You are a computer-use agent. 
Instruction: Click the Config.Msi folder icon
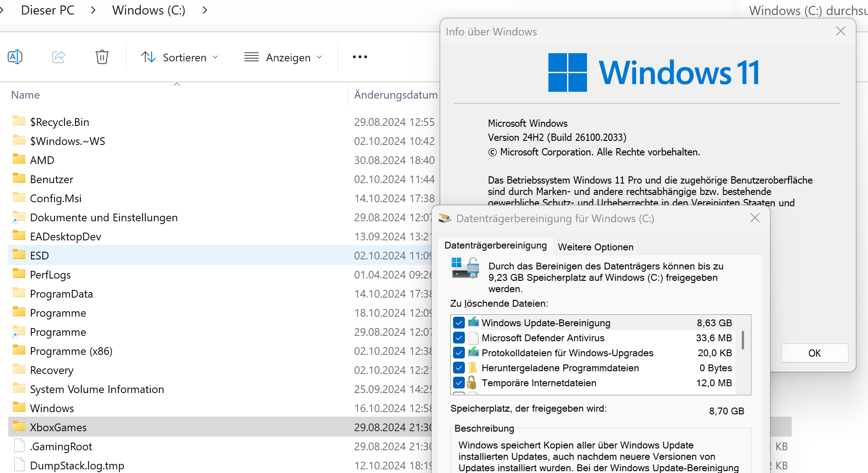click(x=19, y=198)
